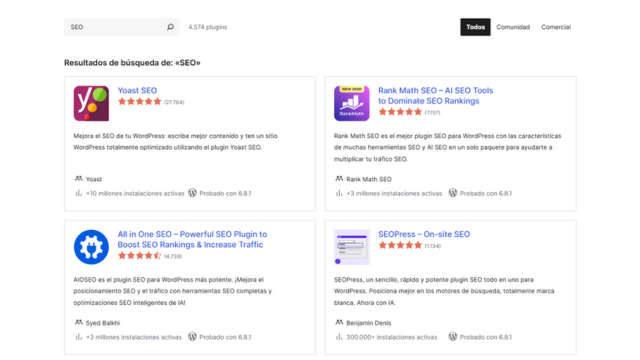
Task: Click the author name "Yoast"
Action: click(94, 179)
